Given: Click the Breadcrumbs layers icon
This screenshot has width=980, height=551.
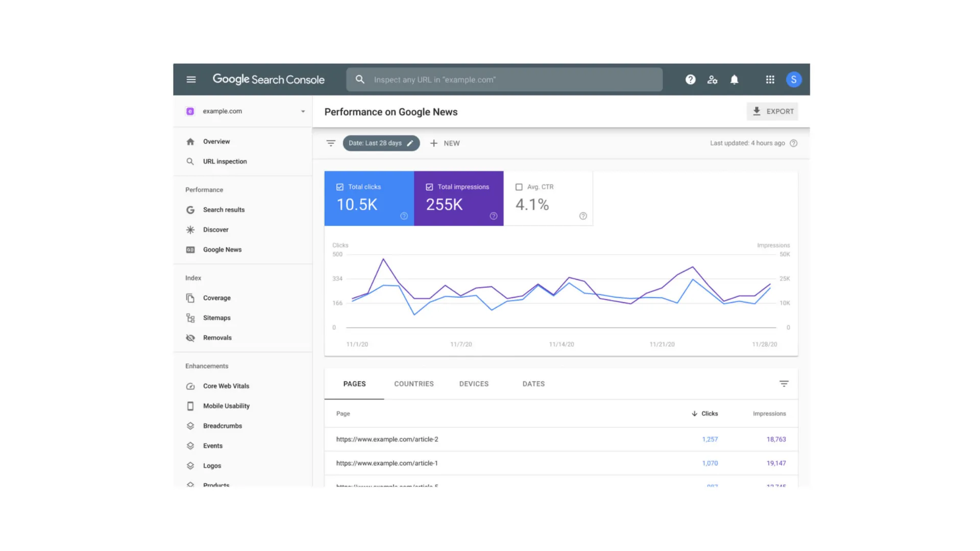Looking at the screenshot, I should pos(190,426).
